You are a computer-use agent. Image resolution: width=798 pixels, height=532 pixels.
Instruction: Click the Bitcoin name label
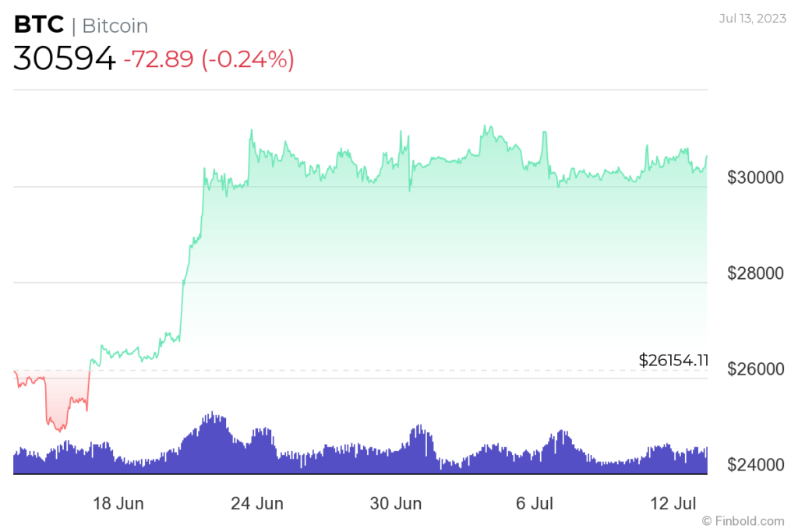(115, 26)
